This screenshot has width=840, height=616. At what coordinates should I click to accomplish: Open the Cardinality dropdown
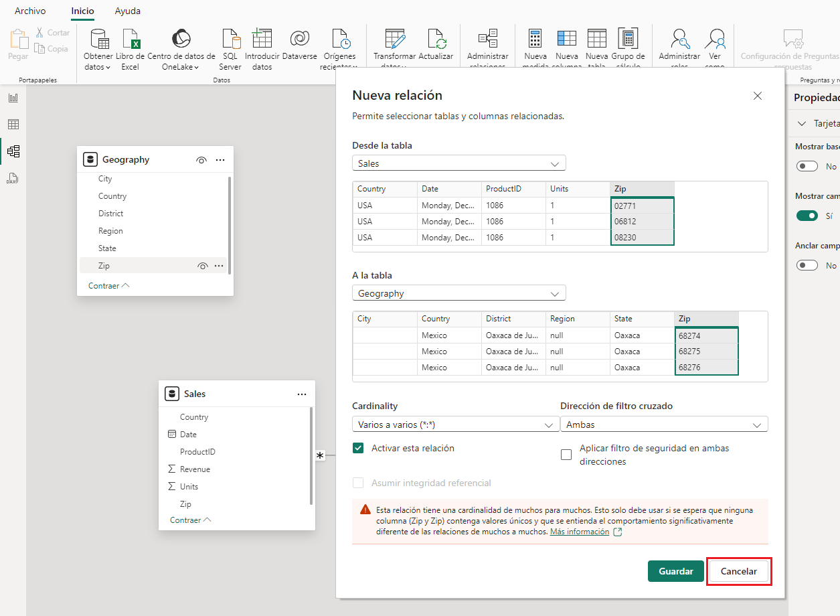pyautogui.click(x=455, y=425)
